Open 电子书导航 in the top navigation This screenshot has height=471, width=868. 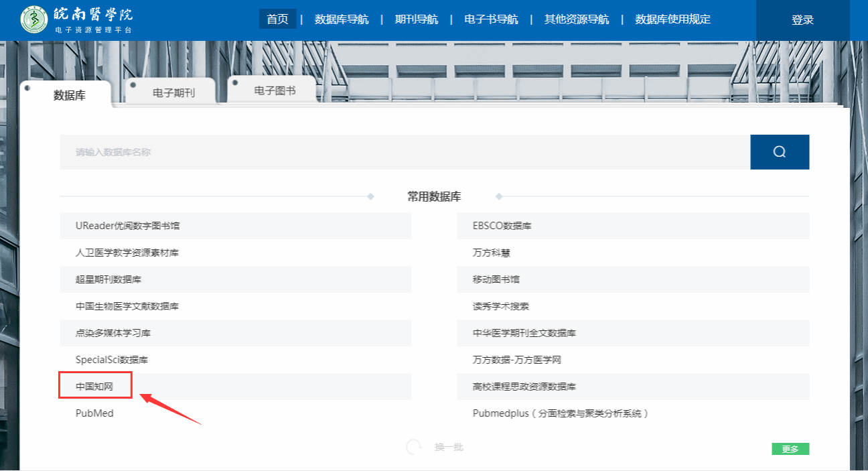click(491, 19)
